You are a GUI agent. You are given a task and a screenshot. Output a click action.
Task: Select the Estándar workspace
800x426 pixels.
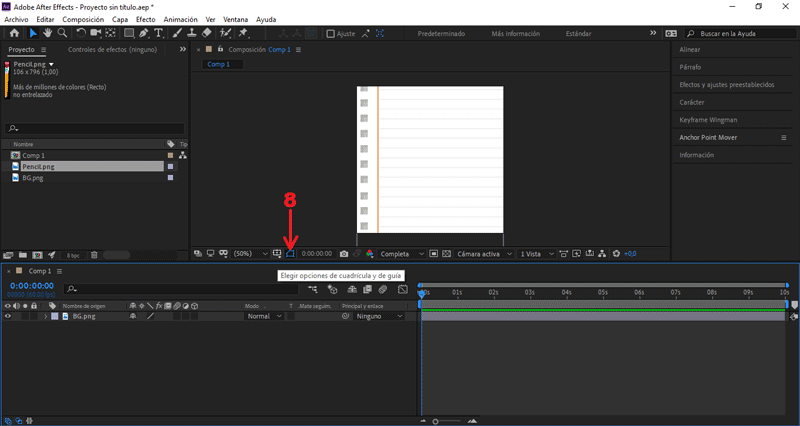tap(579, 34)
